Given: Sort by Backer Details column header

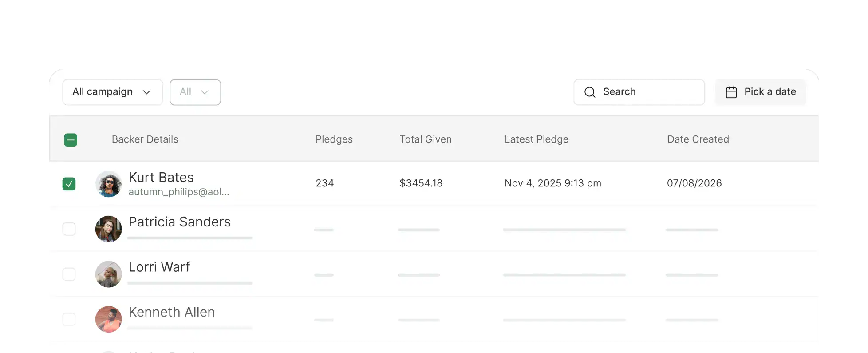Looking at the screenshot, I should (x=145, y=139).
